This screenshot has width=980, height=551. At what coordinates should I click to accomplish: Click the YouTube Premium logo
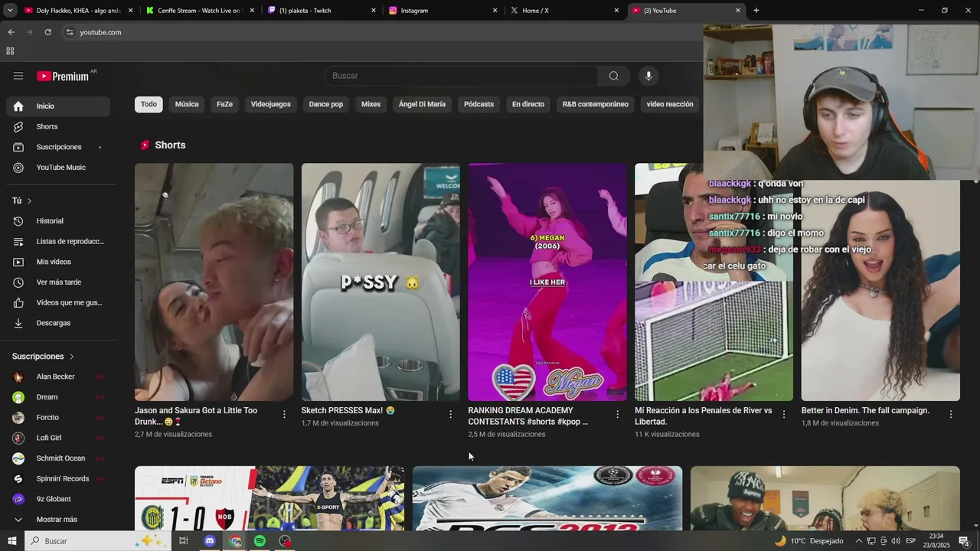[63, 76]
